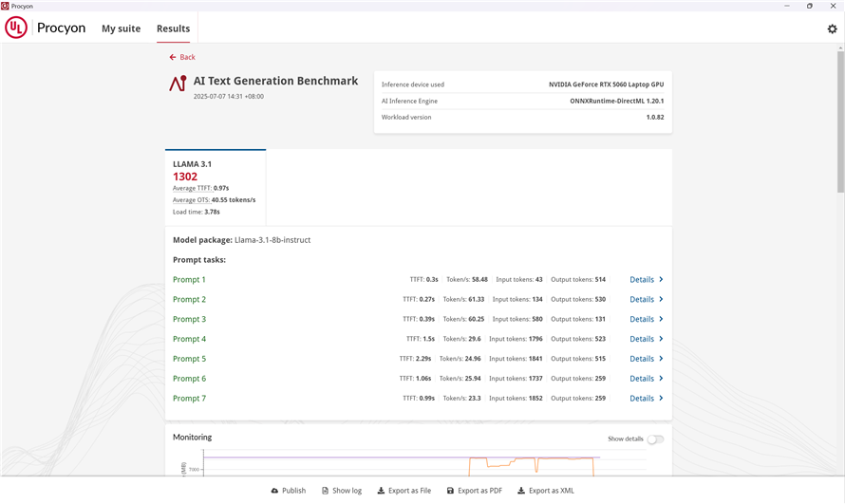Click the Prompt 6 label

click(x=189, y=379)
